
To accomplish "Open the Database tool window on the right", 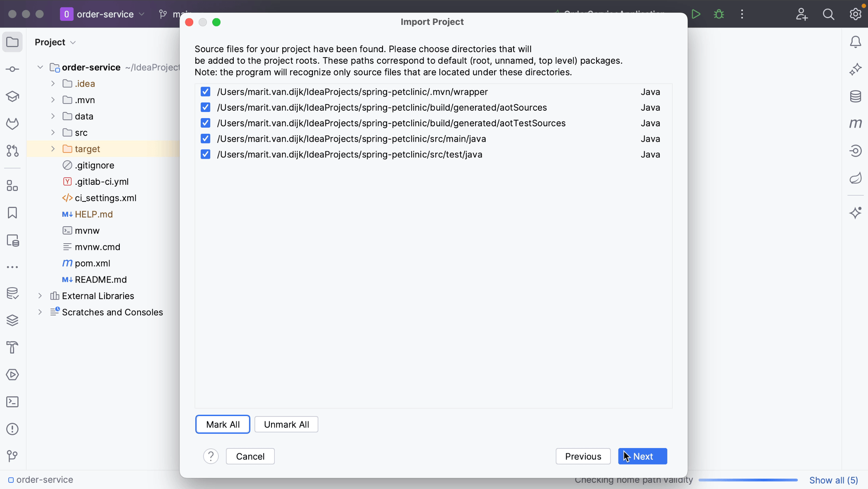I will click(856, 96).
